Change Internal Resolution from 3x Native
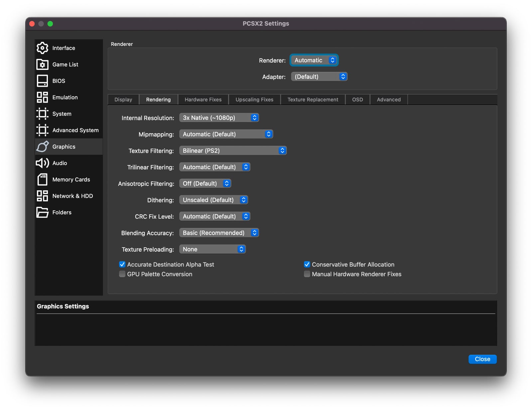 point(219,118)
